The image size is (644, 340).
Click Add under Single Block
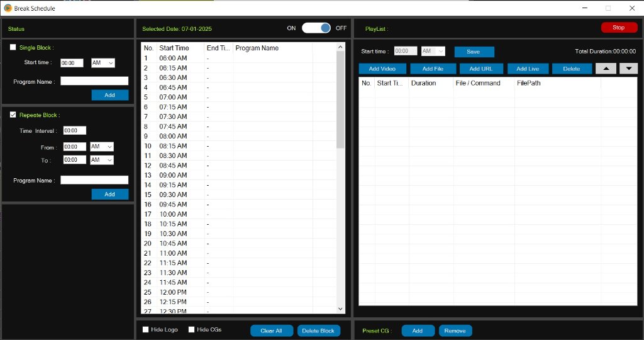point(109,95)
